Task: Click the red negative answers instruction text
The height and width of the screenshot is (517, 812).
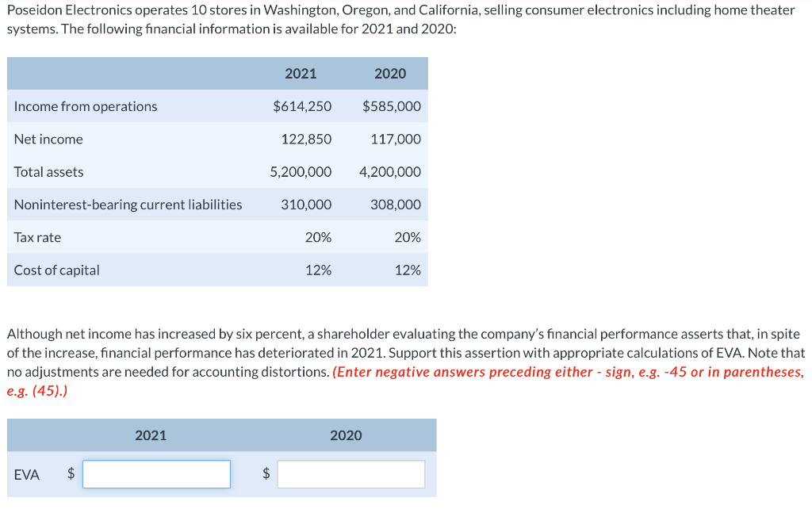Action: pyautogui.click(x=405, y=381)
